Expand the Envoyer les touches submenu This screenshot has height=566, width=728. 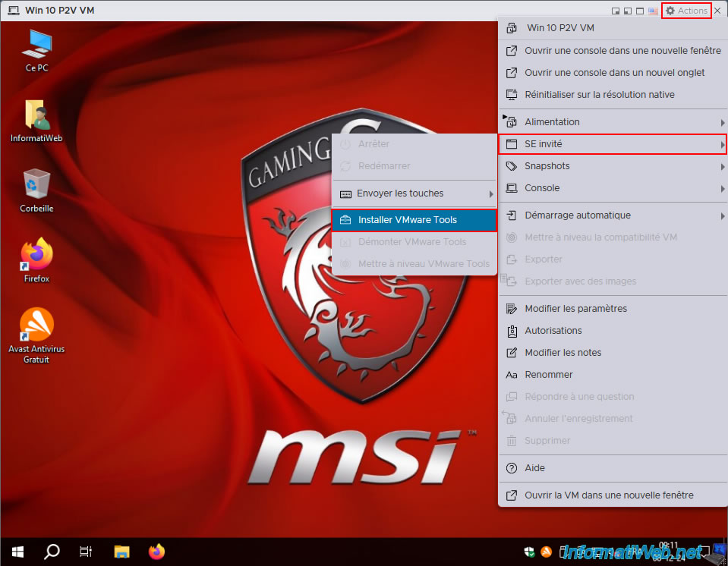click(414, 193)
